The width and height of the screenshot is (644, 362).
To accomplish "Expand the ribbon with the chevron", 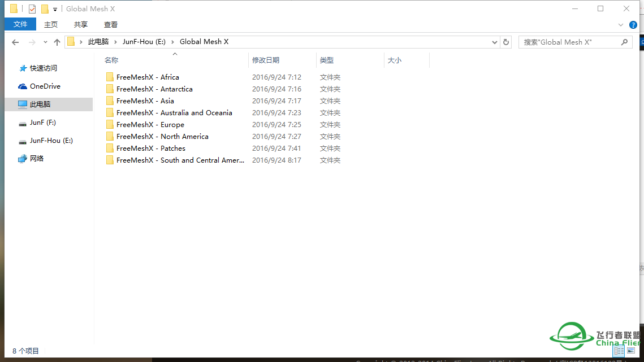I will click(x=621, y=25).
